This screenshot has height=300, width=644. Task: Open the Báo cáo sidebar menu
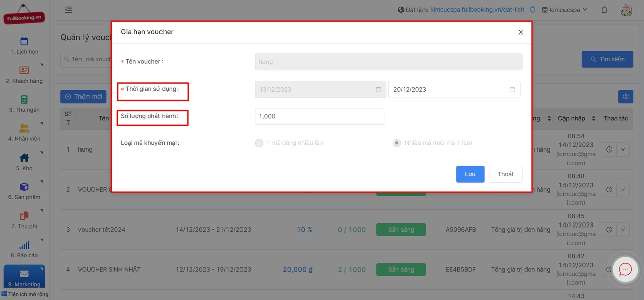pos(24,249)
